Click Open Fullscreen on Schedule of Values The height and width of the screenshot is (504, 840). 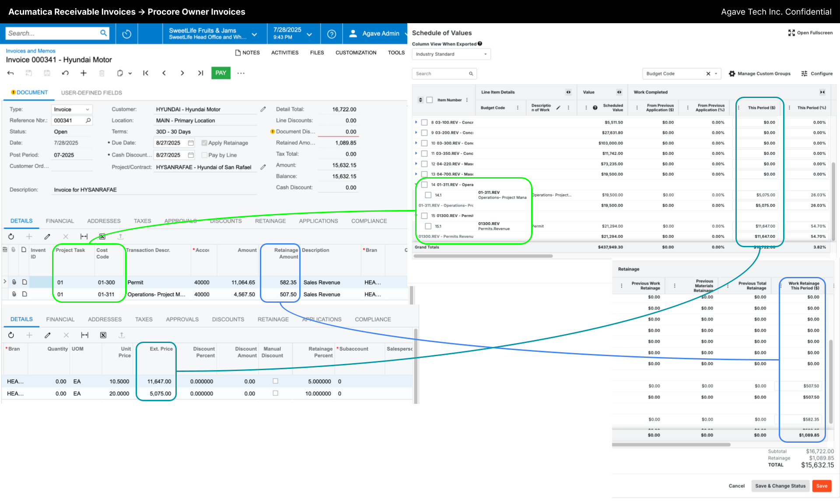point(810,33)
